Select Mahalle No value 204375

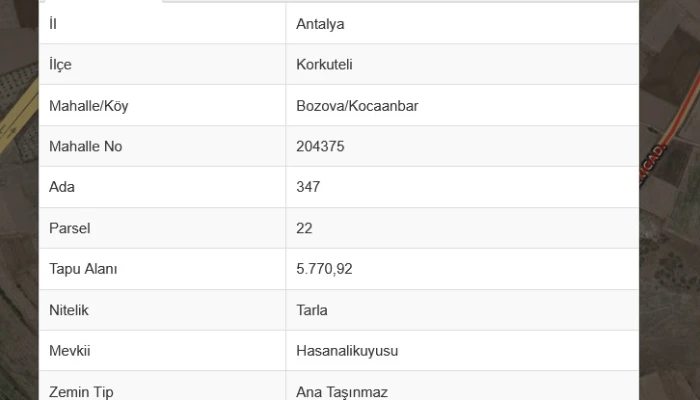pyautogui.click(x=320, y=147)
